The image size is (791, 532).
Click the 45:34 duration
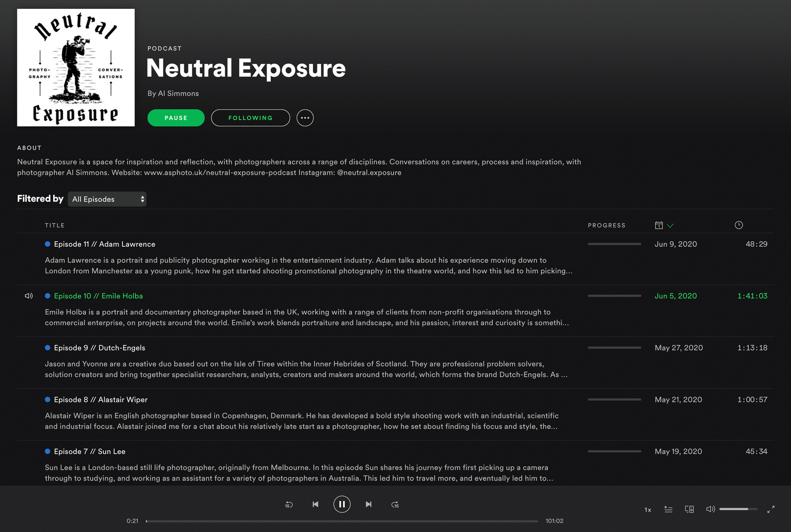756,452
